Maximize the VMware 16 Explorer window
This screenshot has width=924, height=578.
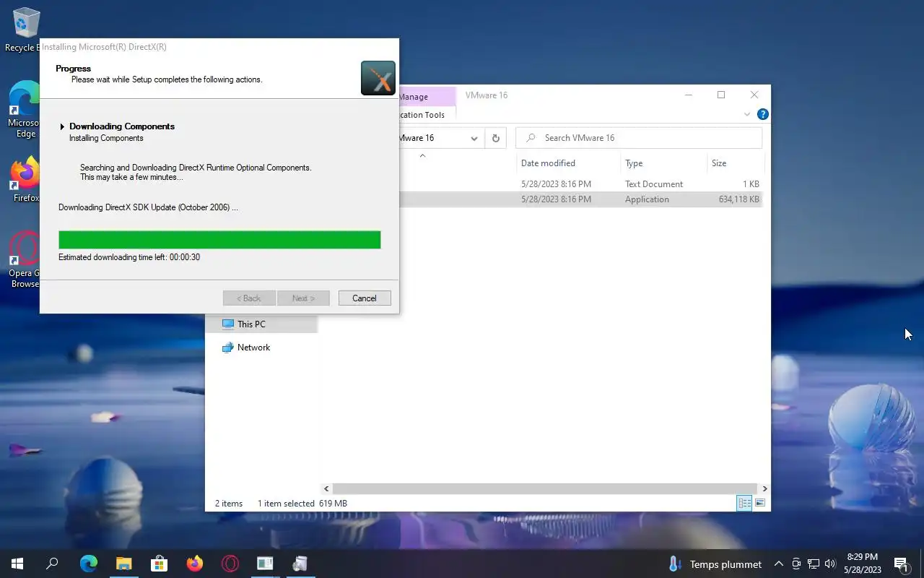click(721, 95)
